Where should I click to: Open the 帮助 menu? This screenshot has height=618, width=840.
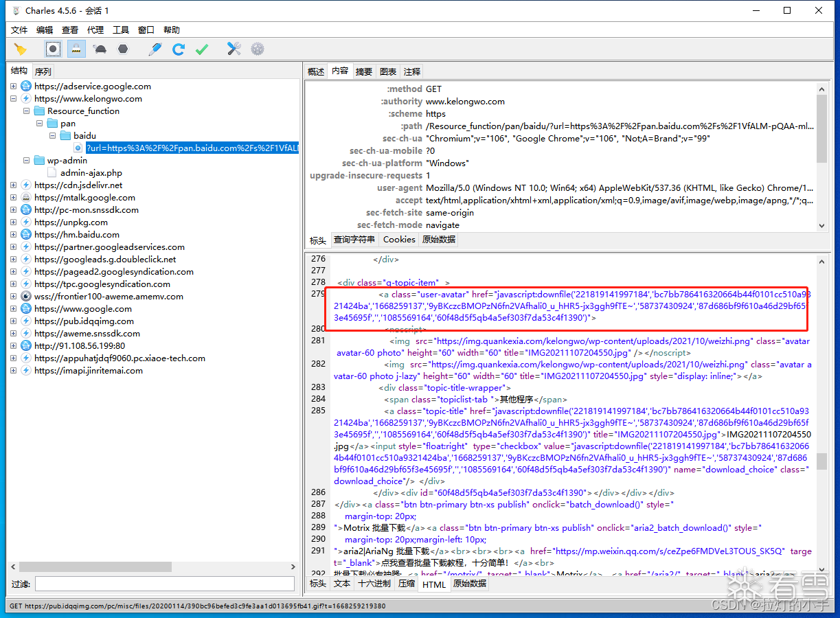pos(172,30)
